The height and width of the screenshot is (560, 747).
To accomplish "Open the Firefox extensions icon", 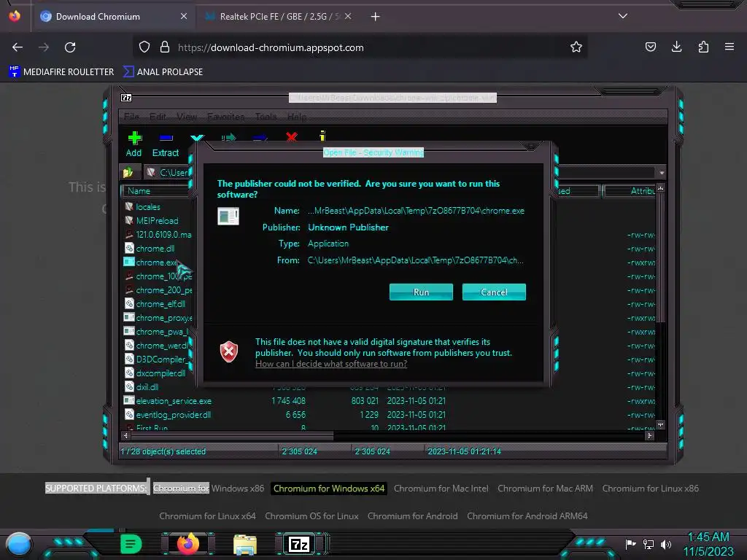I will [703, 47].
